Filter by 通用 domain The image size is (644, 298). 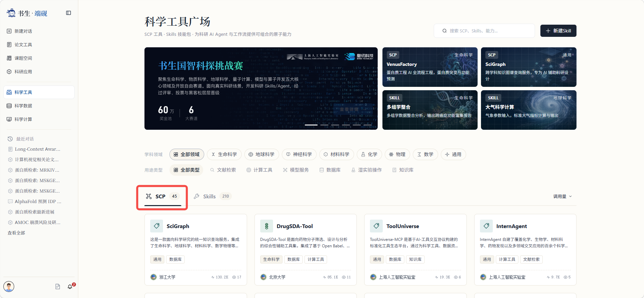(x=453, y=154)
